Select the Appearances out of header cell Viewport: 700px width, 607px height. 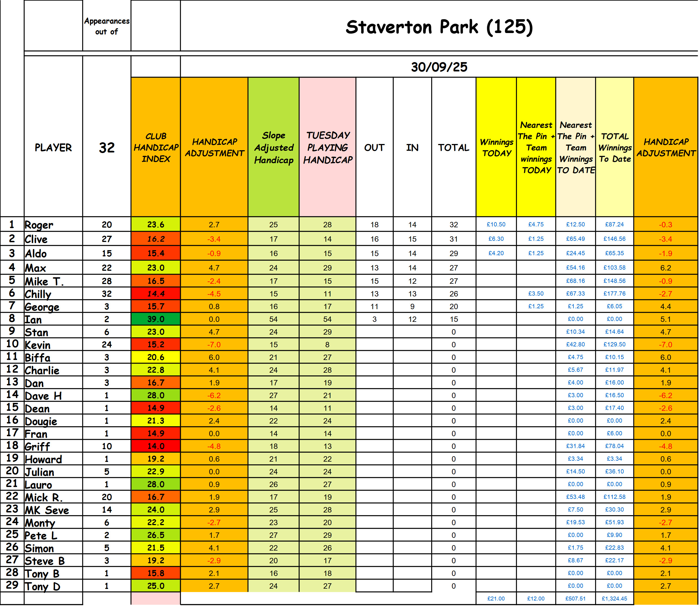pyautogui.click(x=107, y=26)
